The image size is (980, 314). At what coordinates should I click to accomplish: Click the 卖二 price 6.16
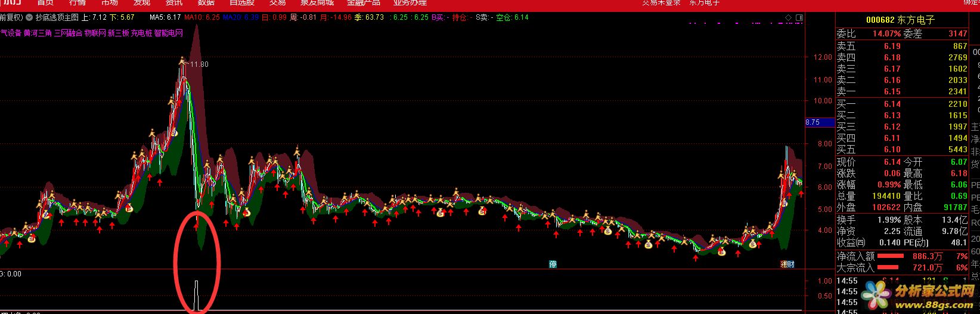coord(892,80)
